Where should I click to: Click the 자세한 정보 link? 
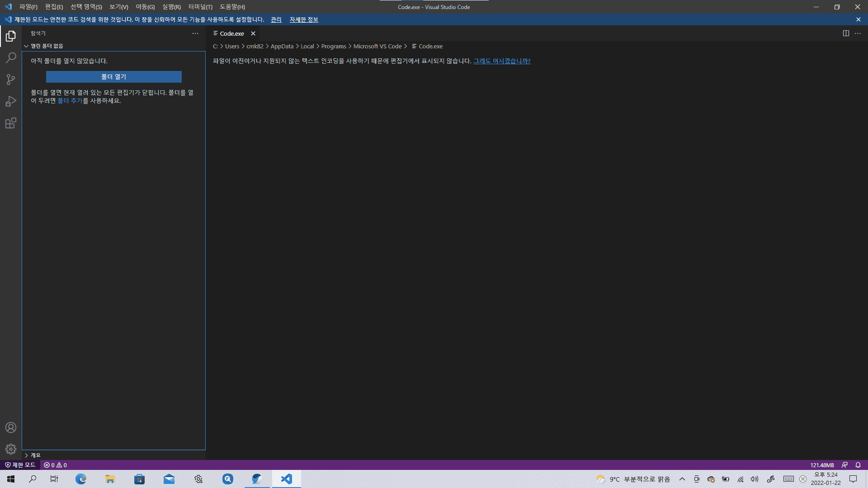pyautogui.click(x=304, y=19)
